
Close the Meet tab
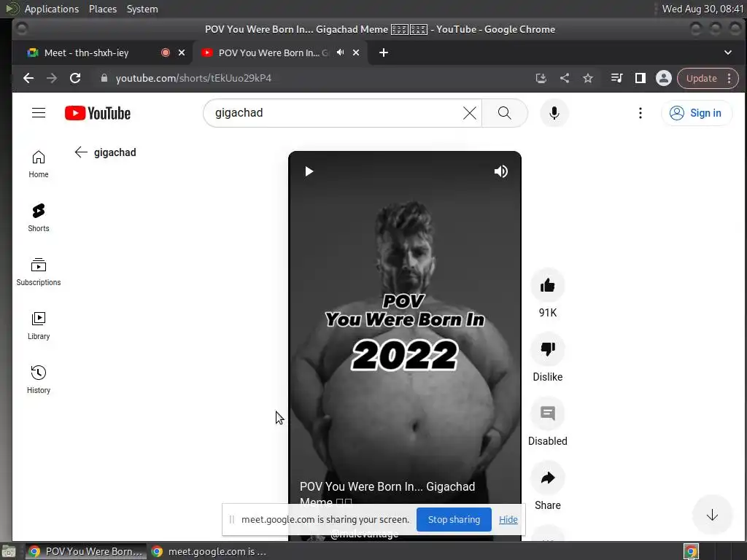point(182,52)
